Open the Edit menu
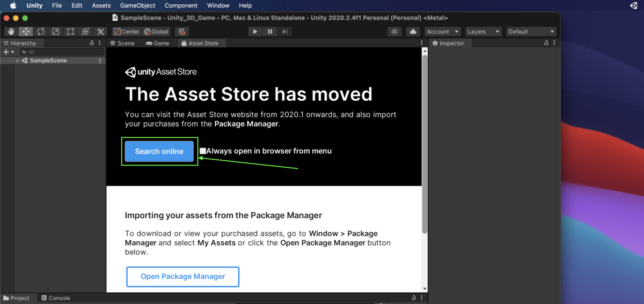 77,5
